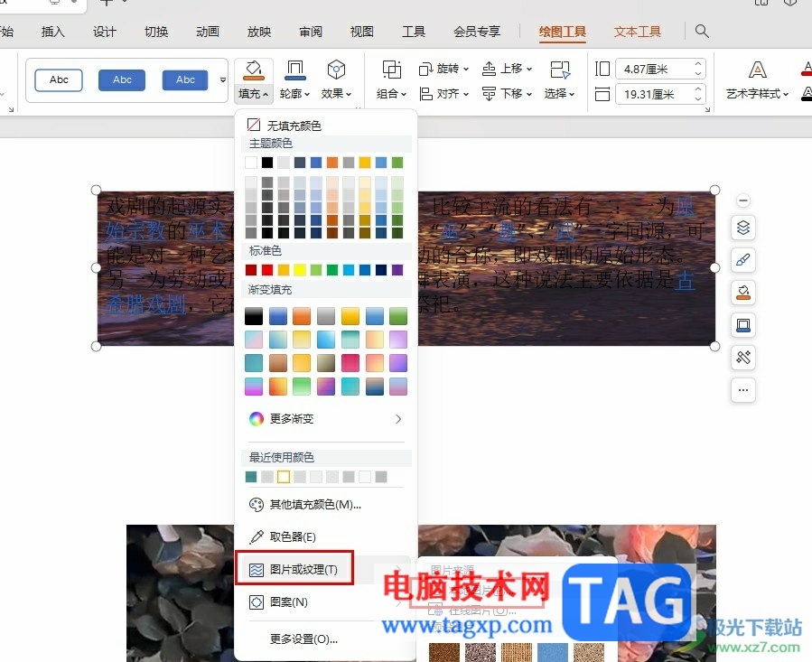Open the Transitions tab
This screenshot has width=812, height=662.
pos(156,32)
